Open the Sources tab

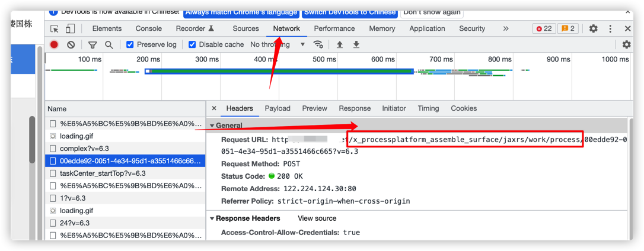(x=246, y=28)
